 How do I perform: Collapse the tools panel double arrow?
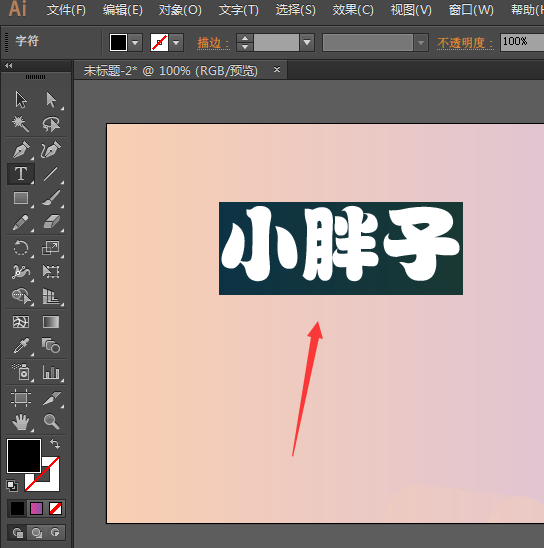point(9,65)
